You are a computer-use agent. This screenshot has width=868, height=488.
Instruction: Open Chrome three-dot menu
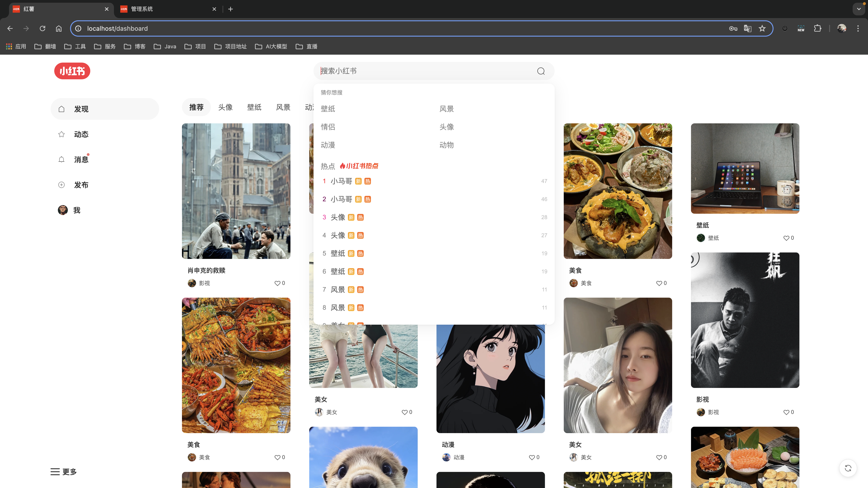(858, 29)
